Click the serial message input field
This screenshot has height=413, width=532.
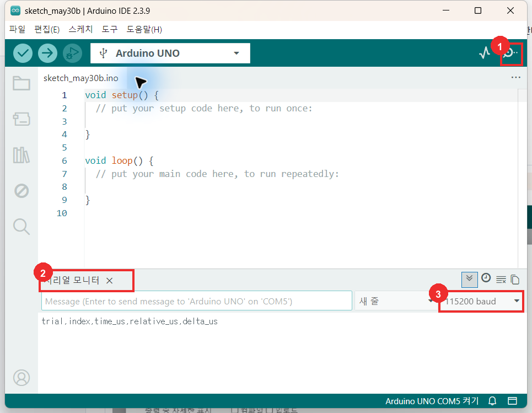pos(196,301)
